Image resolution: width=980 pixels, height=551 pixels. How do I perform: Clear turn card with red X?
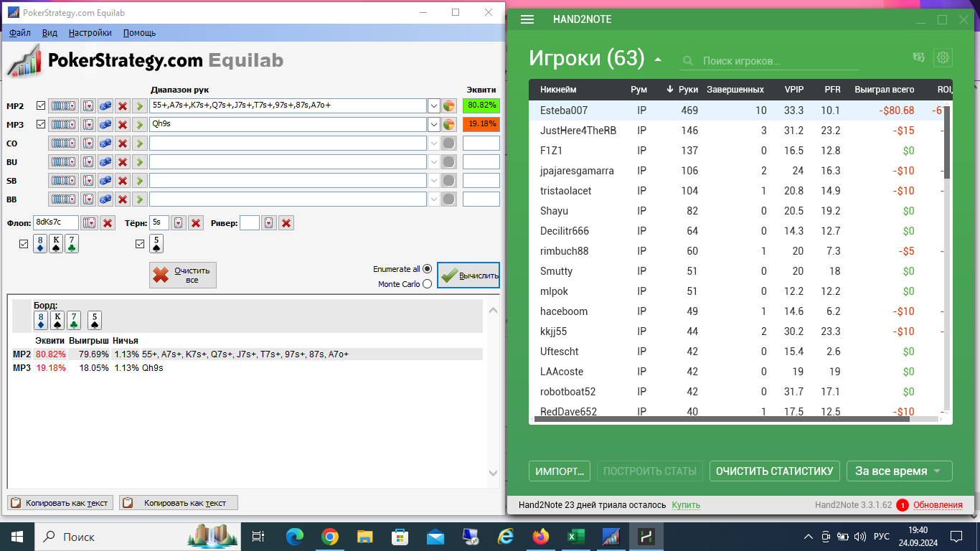click(196, 222)
